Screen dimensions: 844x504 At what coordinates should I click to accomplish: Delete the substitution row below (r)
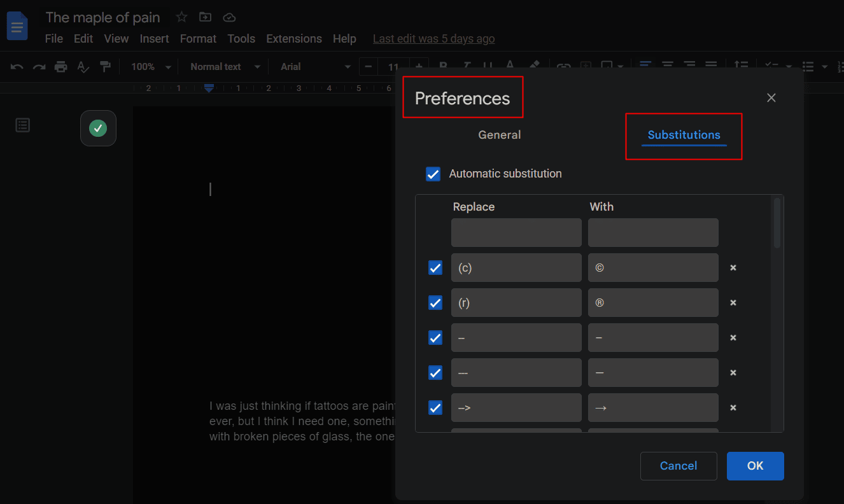click(733, 338)
